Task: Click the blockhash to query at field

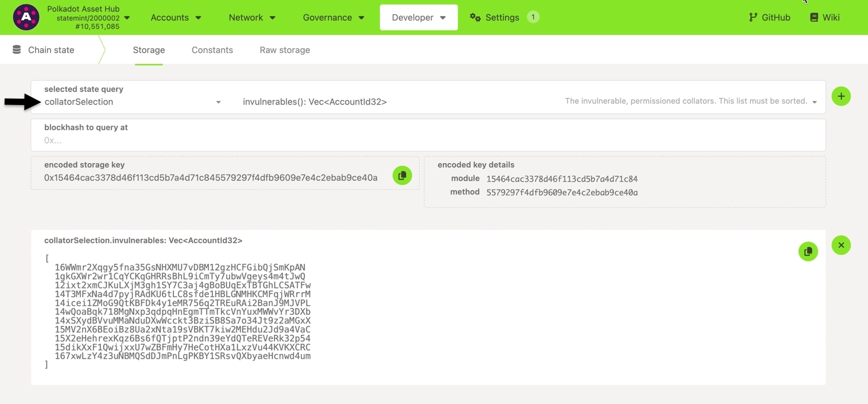Action: [x=428, y=140]
